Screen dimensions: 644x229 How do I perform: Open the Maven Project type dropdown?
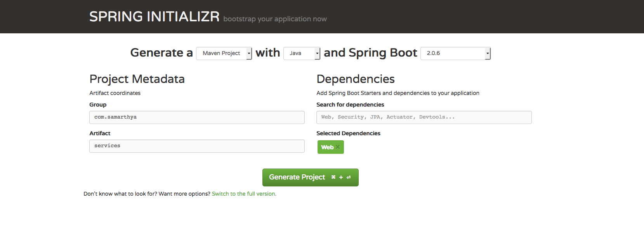pos(224,53)
